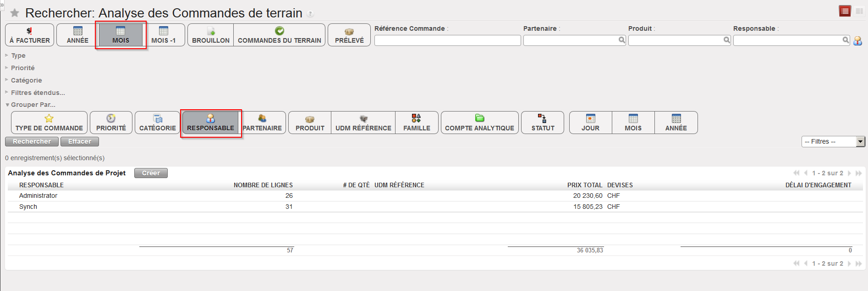Screen dimensions: 868x291
Task: Toggle the Prélevé filter
Action: 349,35
